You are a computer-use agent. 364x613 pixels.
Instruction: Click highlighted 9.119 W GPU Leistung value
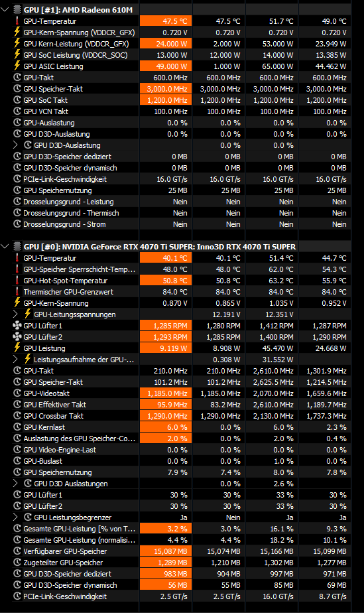(x=166, y=348)
